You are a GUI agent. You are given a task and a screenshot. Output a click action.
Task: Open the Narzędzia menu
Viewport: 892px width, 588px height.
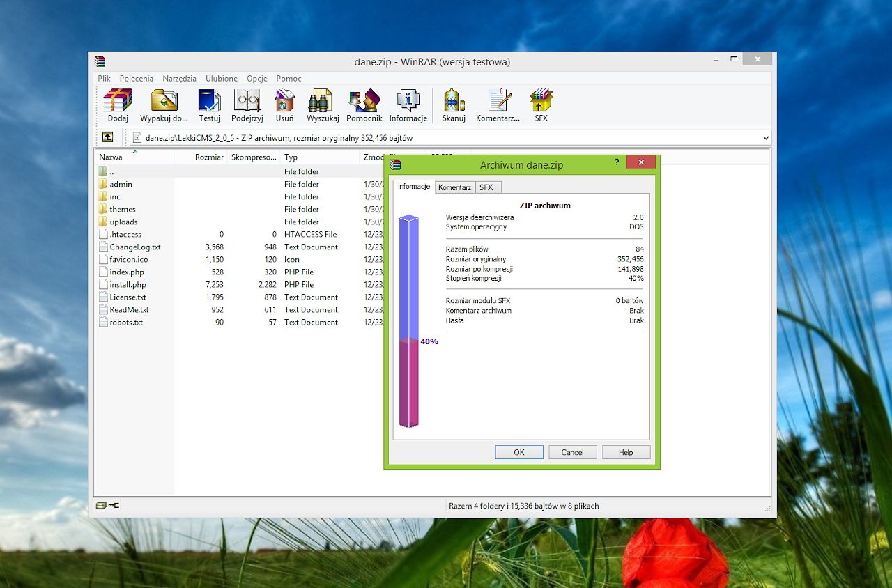pos(179,79)
